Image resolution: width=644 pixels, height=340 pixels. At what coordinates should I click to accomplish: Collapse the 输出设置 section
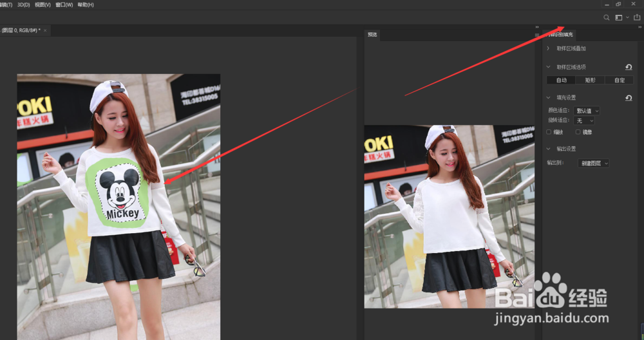(548, 149)
